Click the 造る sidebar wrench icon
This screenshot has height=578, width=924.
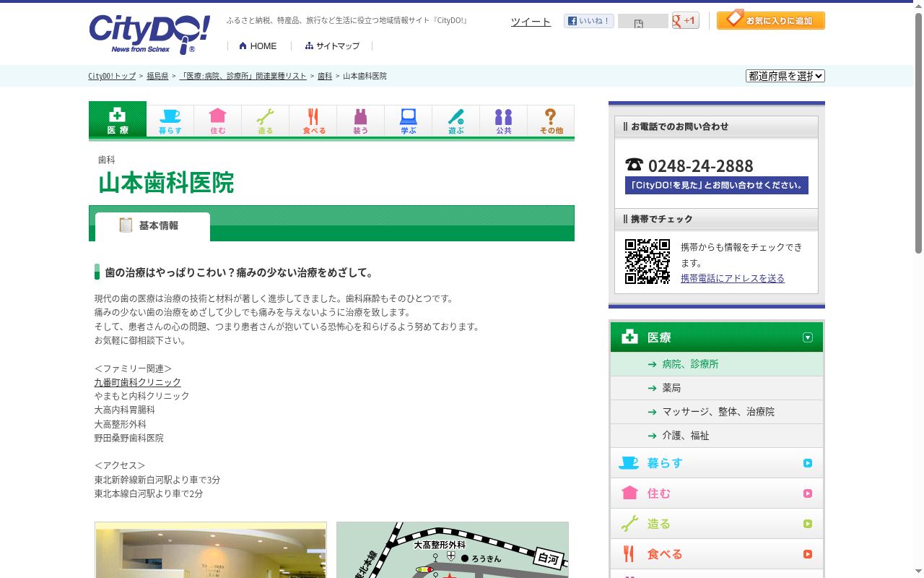pyautogui.click(x=629, y=524)
